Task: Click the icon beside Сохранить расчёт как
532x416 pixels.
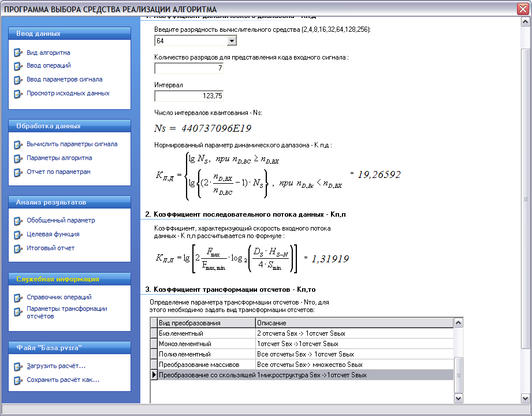Action: coord(18,380)
